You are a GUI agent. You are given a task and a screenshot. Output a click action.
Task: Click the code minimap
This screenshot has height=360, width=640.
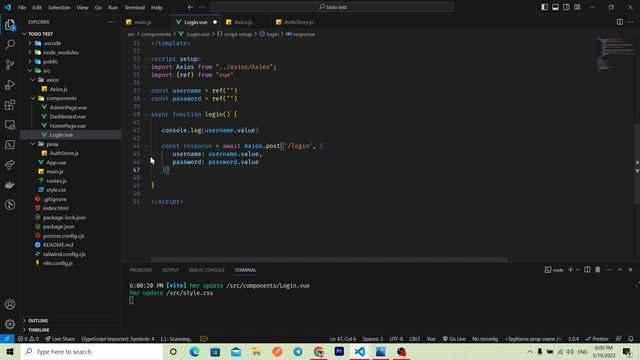pyautogui.click(x=616, y=54)
